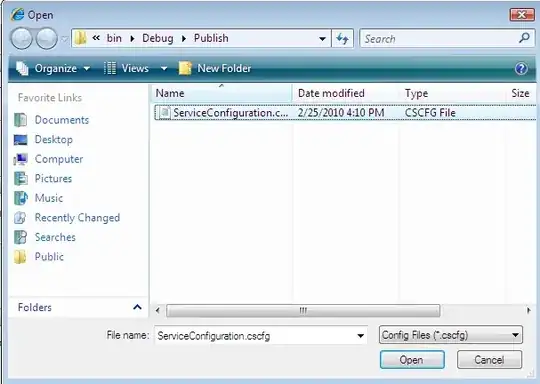This screenshot has height=384, width=540.
Task: Expand the arrow after 'Debug' breadcrumb
Action: (184, 39)
